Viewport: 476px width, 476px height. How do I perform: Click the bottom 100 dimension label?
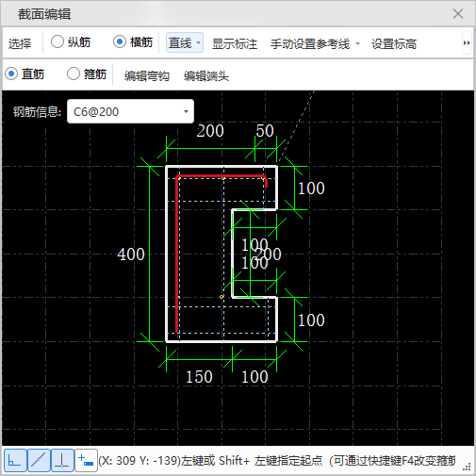point(254,376)
